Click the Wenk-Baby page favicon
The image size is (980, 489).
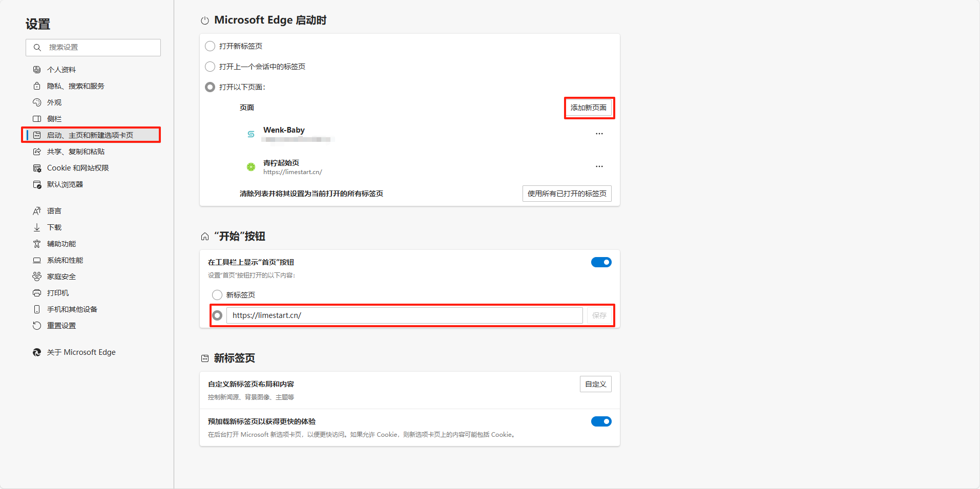pos(251,134)
